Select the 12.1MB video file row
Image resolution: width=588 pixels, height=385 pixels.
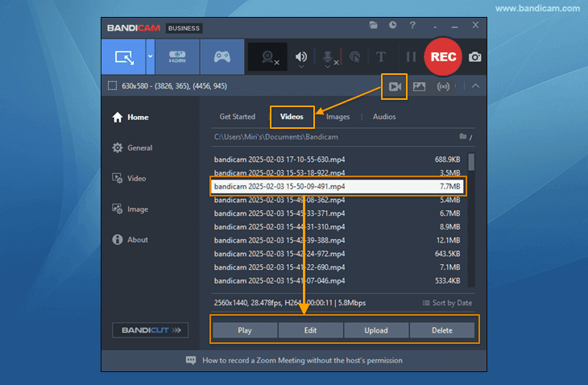point(337,240)
